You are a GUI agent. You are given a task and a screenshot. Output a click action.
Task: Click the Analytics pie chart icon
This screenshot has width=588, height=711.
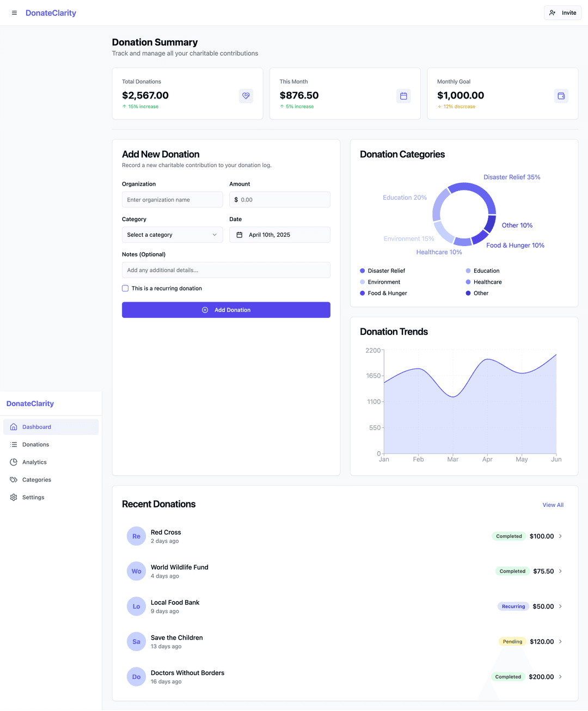coord(14,462)
